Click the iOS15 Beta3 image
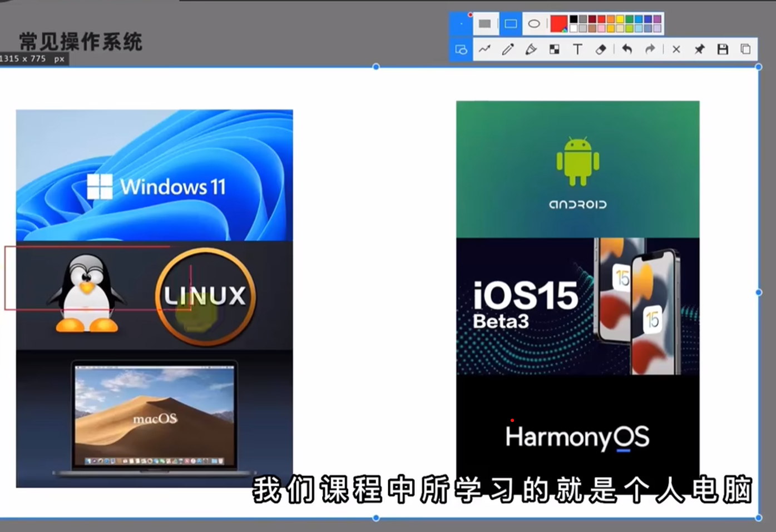776x532 pixels. pyautogui.click(x=578, y=306)
